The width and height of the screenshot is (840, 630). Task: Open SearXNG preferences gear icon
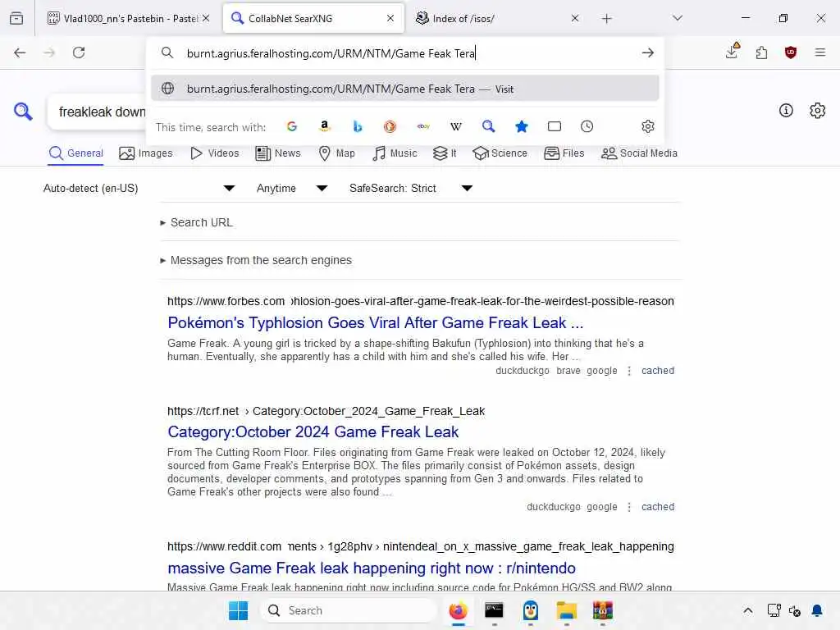818,111
